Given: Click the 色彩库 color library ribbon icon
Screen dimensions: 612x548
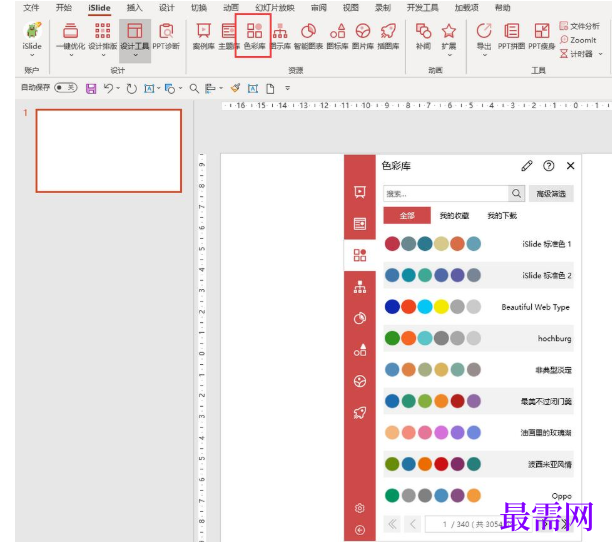Looking at the screenshot, I should point(254,36).
